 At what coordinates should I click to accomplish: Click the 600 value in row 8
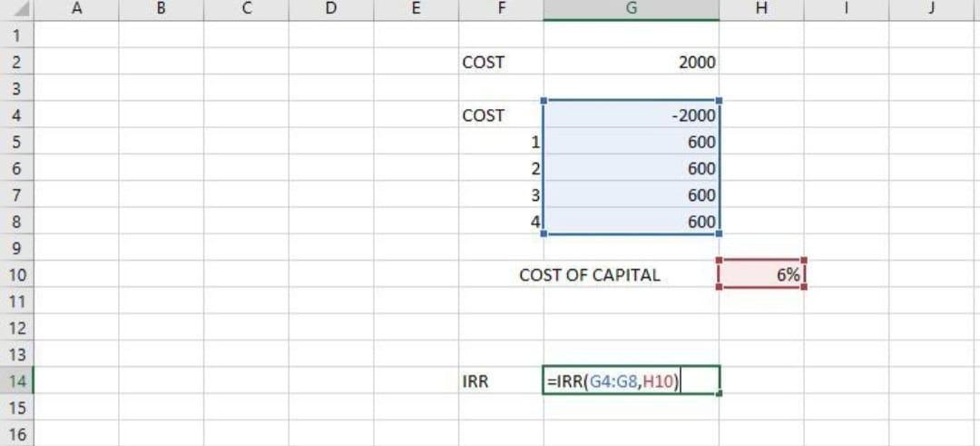click(632, 222)
